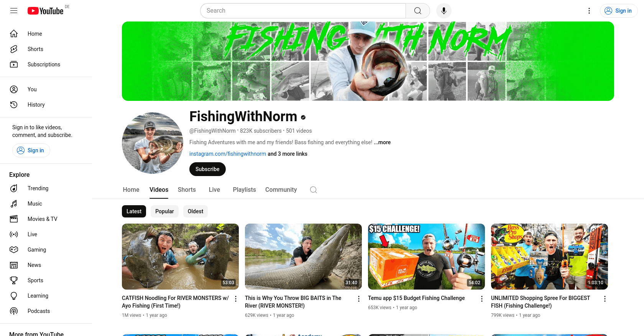The height and width of the screenshot is (336, 644).
Task: Open options menu for Temu app video
Action: pos(482,299)
